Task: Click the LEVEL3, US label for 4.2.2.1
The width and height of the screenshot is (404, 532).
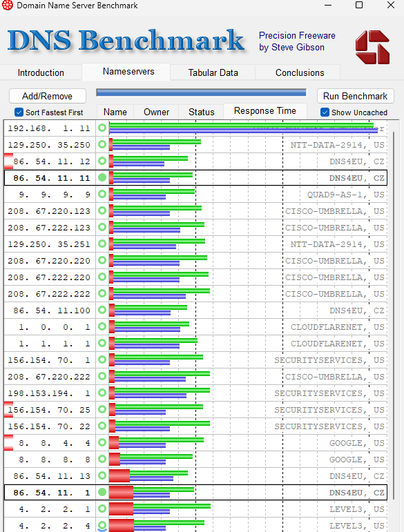Action: (x=357, y=509)
